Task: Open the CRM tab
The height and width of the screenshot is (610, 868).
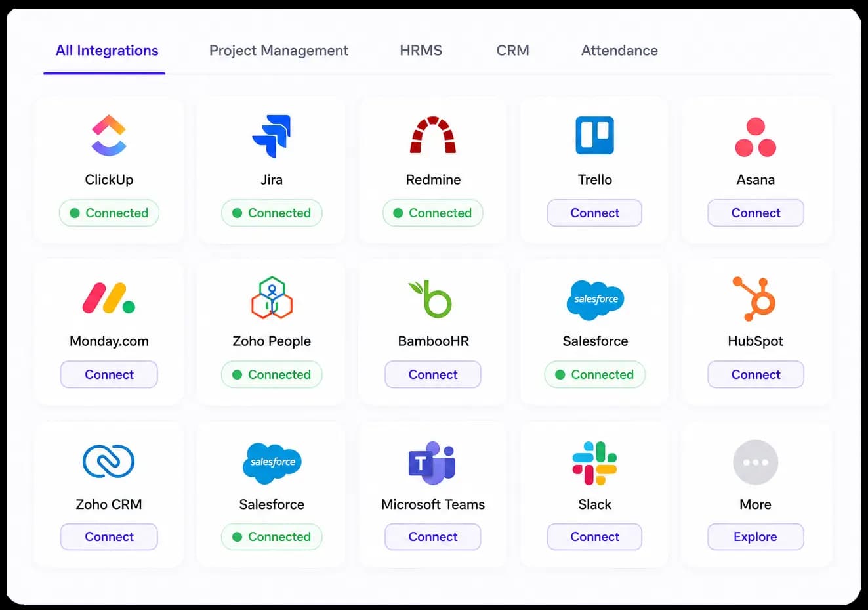Action: click(x=512, y=51)
